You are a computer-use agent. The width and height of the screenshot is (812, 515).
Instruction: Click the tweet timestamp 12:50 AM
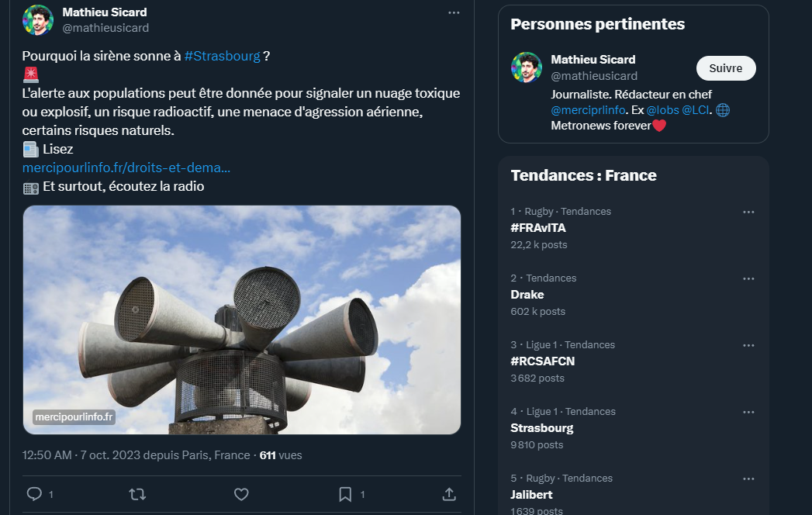[x=48, y=455]
